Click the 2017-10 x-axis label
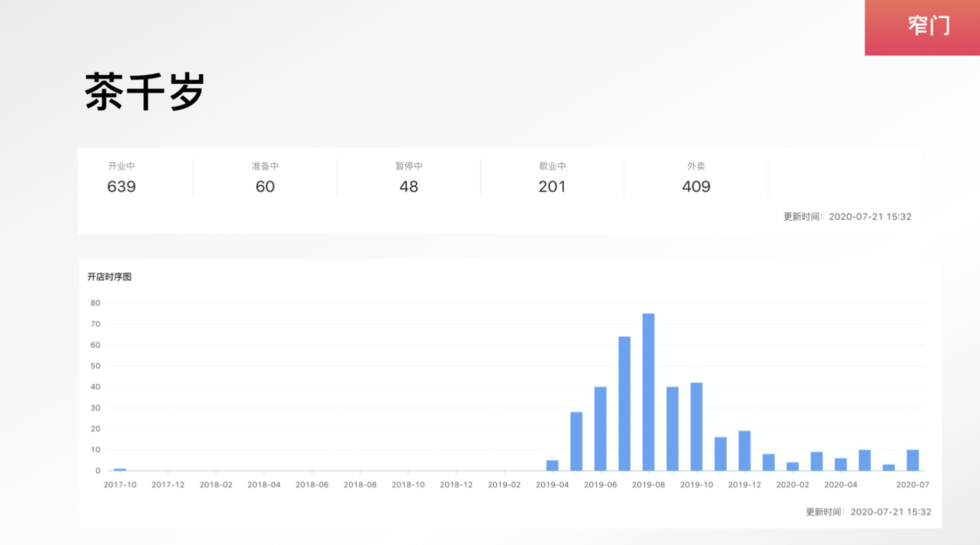This screenshot has height=545, width=980. (120, 485)
